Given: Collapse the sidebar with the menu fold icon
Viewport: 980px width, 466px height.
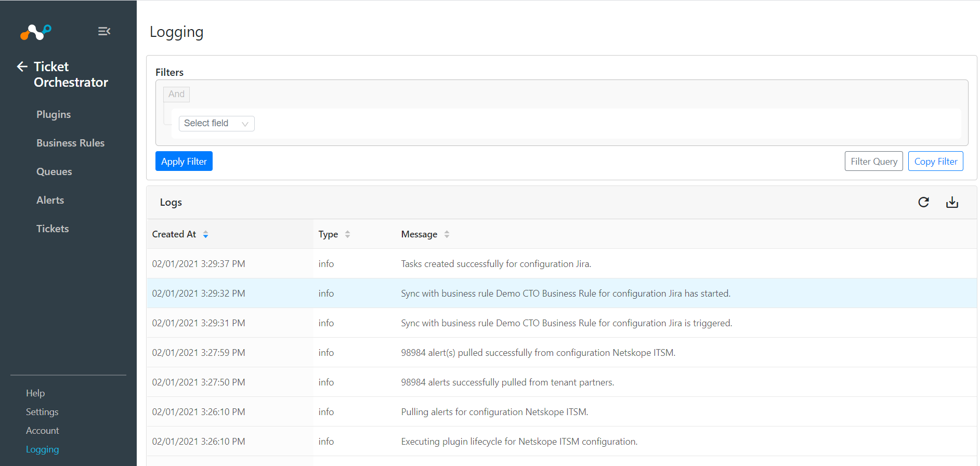Looking at the screenshot, I should coord(104,31).
